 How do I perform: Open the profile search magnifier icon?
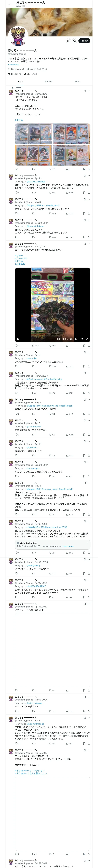[74, 41]
